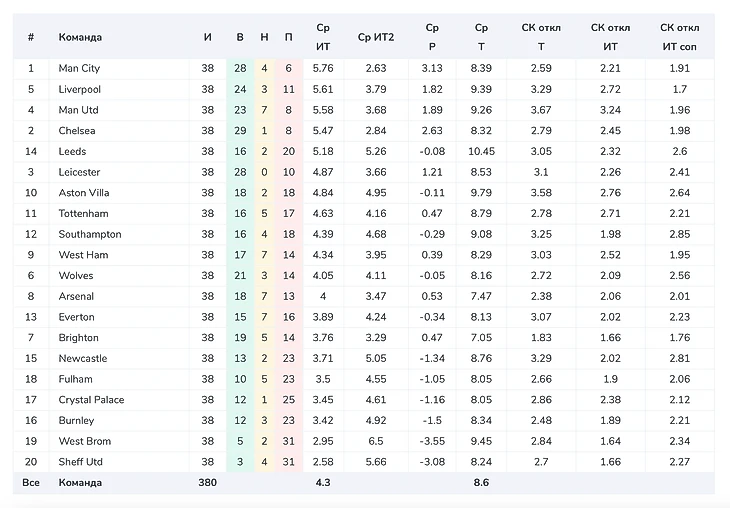Sort by Ср ИТ2 column header
The image size is (730, 508).
click(376, 38)
